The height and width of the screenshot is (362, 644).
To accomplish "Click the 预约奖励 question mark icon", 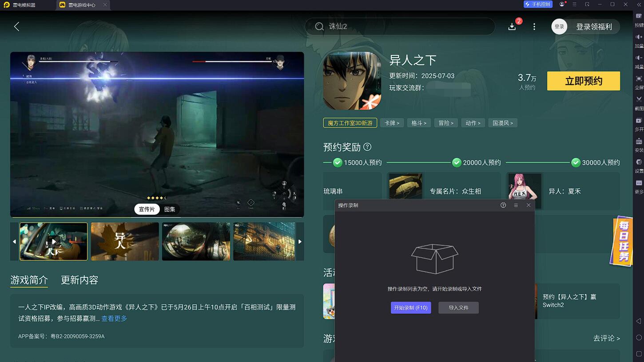I will [367, 147].
